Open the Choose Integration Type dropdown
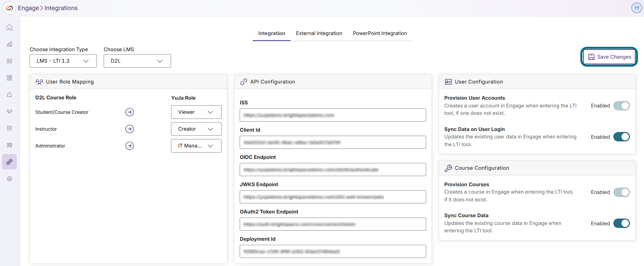Screen dimensions: 644x266 (x=63, y=61)
